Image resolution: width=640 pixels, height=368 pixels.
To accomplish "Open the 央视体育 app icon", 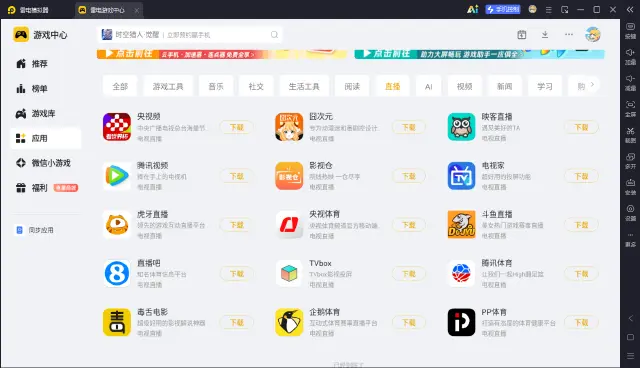I will pyautogui.click(x=289, y=225).
